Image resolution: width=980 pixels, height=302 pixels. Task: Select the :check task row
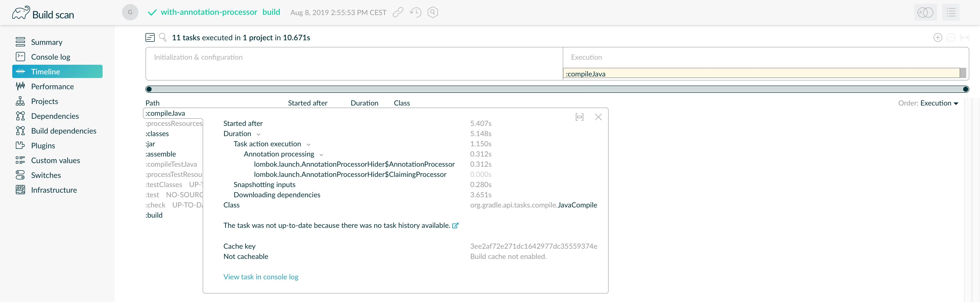click(x=174, y=205)
